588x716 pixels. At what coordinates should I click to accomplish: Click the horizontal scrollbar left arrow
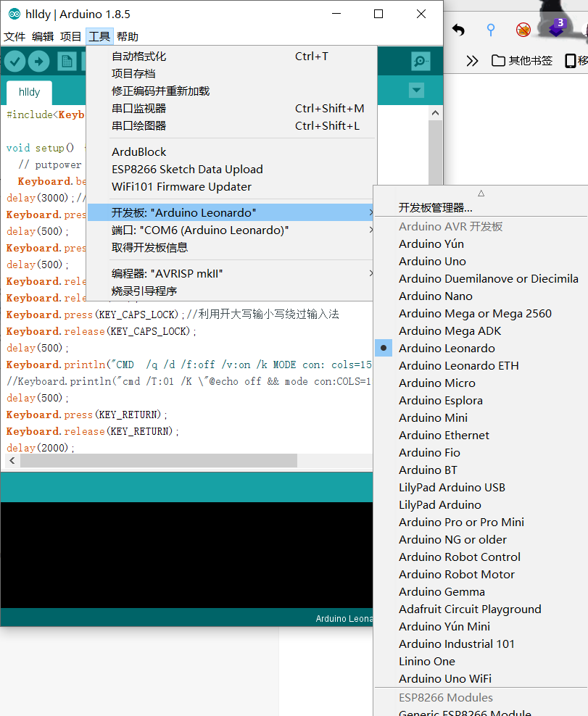click(x=12, y=460)
